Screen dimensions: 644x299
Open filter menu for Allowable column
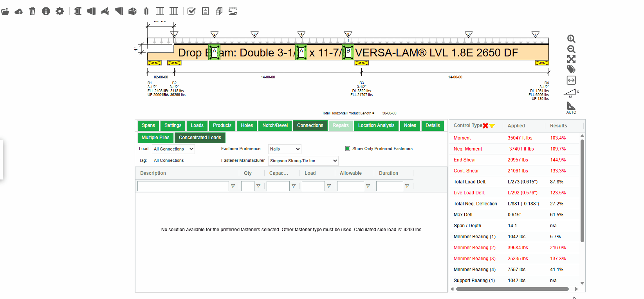368,186
